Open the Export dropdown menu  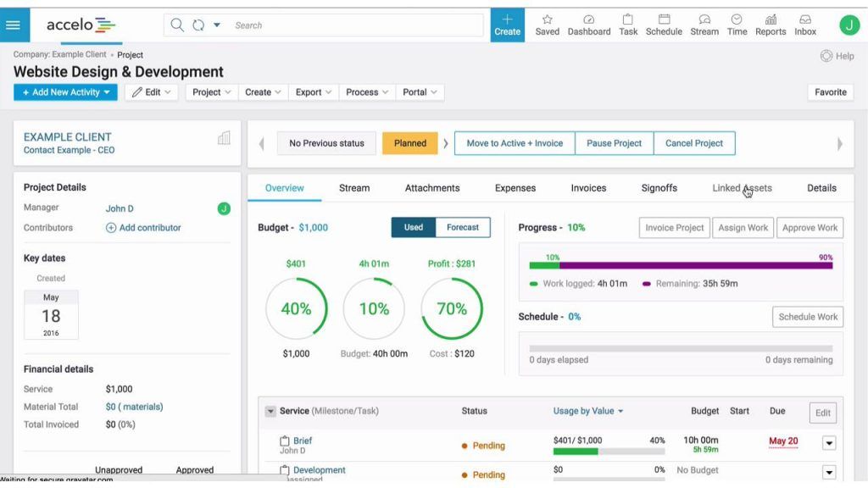pos(313,91)
